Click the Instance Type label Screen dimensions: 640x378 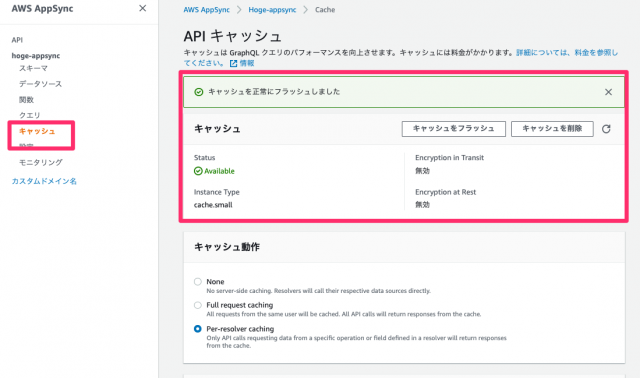[x=217, y=192]
